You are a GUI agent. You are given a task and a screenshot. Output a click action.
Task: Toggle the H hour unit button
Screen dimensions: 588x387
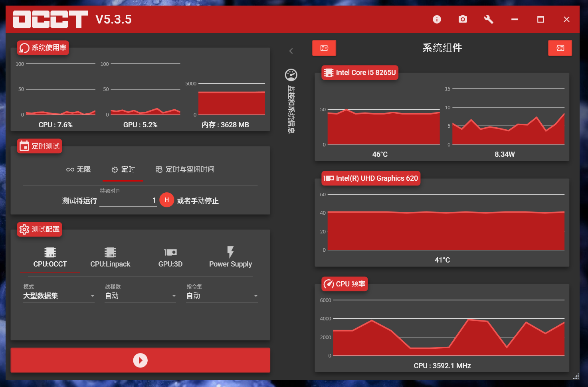(x=166, y=200)
